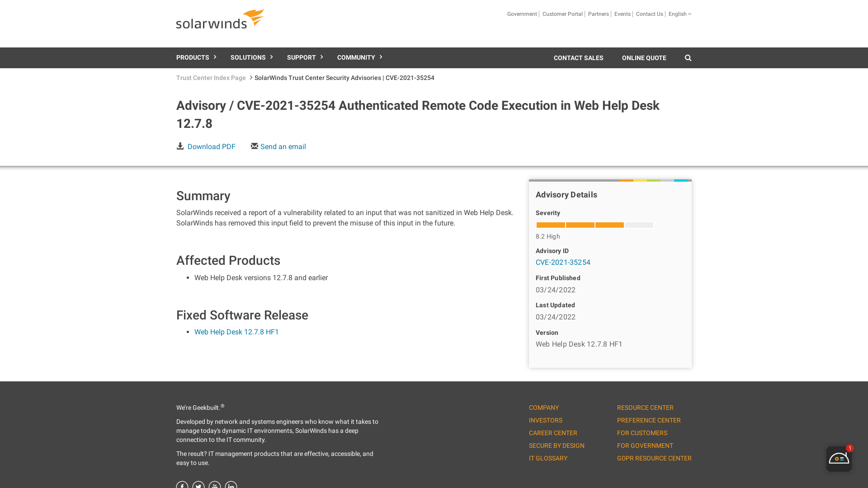Open ONLINE QUOTE in navigation bar

(644, 58)
